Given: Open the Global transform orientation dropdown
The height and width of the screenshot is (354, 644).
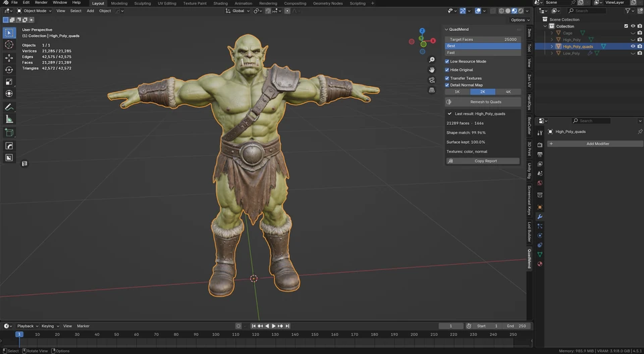Looking at the screenshot, I should click(x=237, y=11).
